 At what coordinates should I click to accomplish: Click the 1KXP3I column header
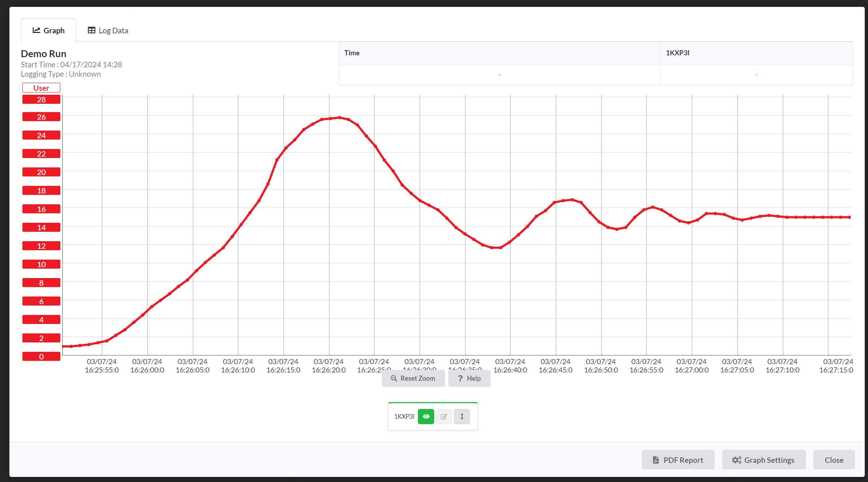677,53
